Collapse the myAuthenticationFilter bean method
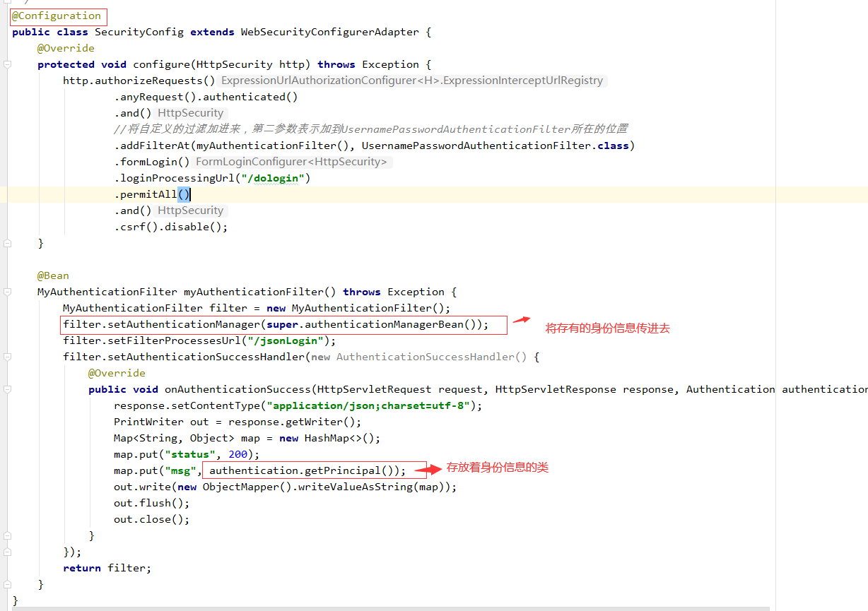The width and height of the screenshot is (868, 611). point(7,292)
